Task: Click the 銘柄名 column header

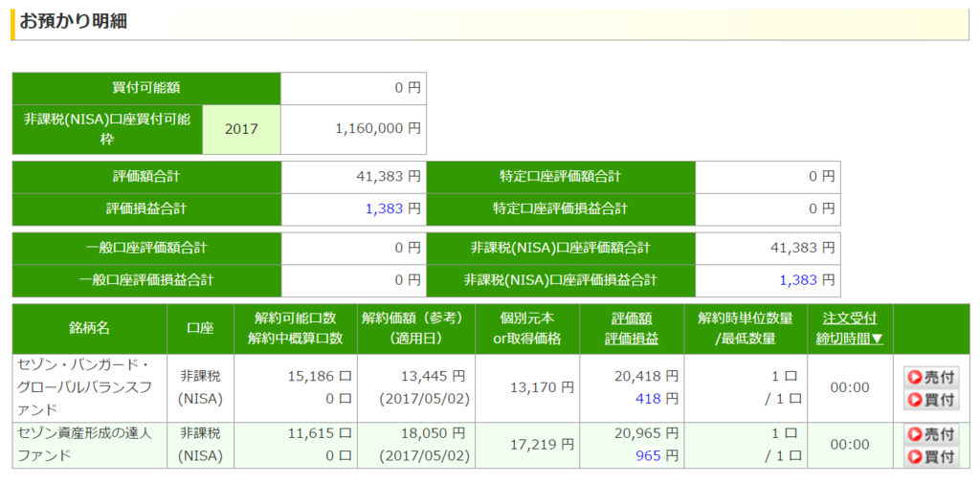Action: (89, 329)
